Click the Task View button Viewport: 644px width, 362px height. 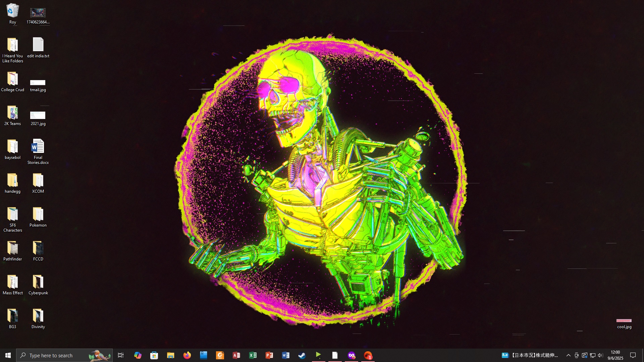point(121,355)
